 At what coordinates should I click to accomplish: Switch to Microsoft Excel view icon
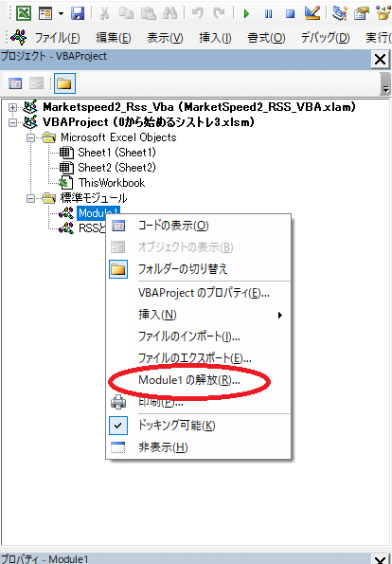coord(24,13)
